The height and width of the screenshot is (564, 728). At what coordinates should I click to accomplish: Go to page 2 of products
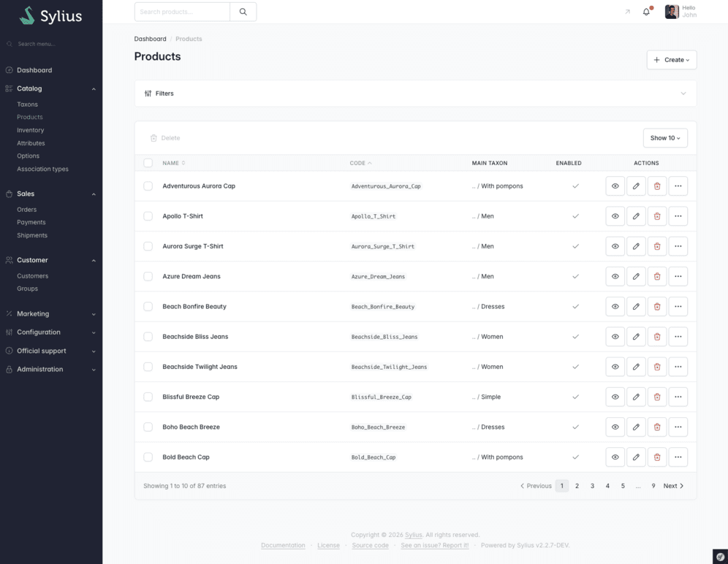coord(577,486)
